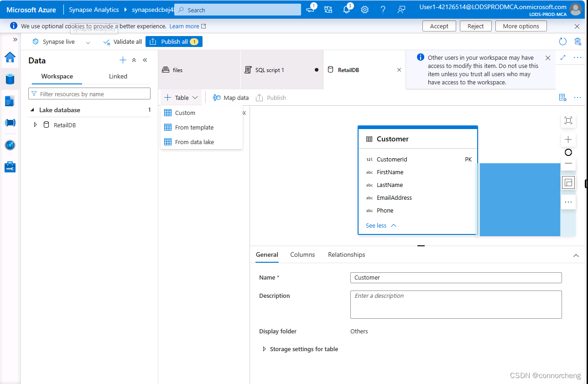This screenshot has width=588, height=384.
Task: Open the Data hub cylinder icon
Action: tap(10, 79)
